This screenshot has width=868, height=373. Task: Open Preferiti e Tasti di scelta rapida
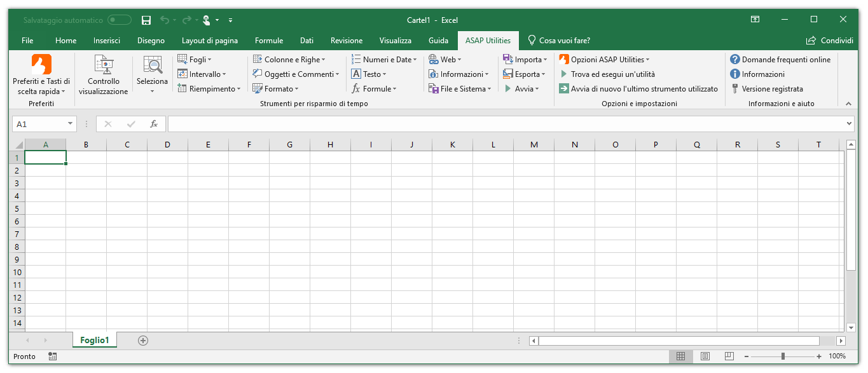pos(41,74)
